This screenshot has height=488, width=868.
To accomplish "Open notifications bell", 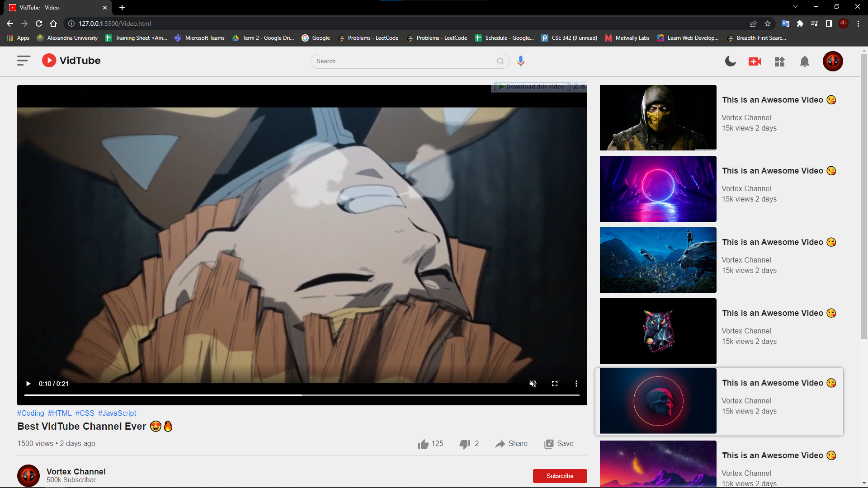I will pos(805,61).
